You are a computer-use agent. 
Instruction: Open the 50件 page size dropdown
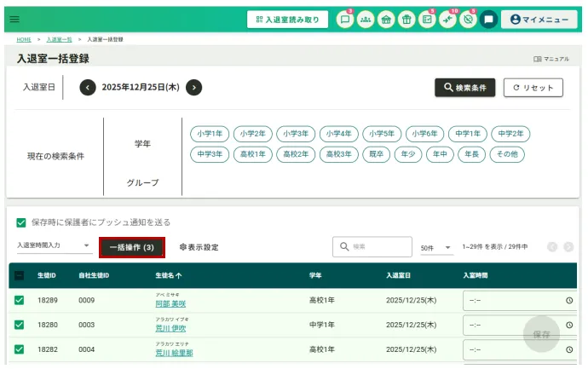coord(437,247)
